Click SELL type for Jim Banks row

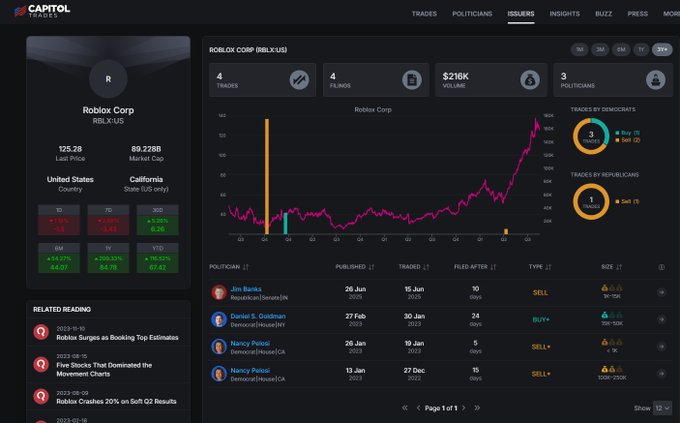point(540,292)
